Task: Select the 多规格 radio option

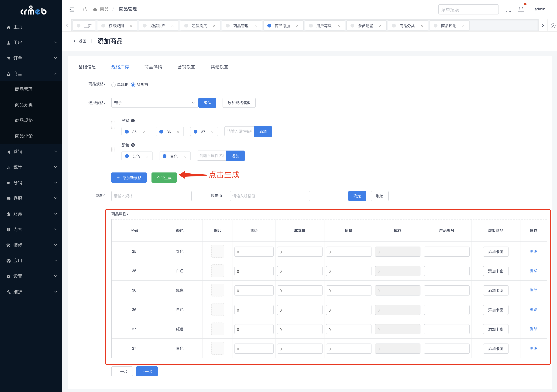Action: coord(133,85)
